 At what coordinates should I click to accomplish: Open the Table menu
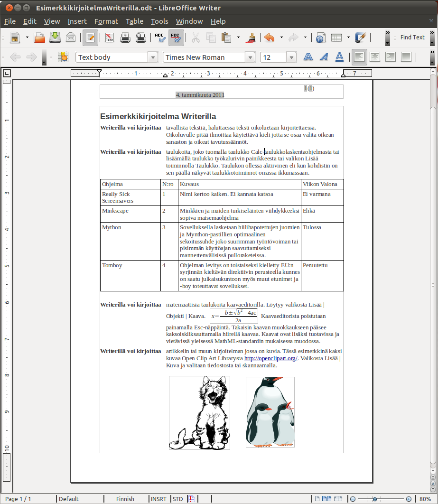[134, 21]
